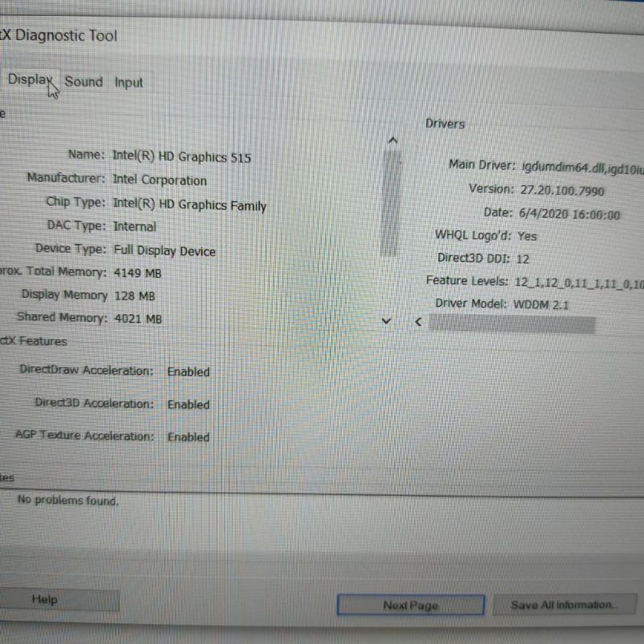Select 'Full Display Device' device type text
The height and width of the screenshot is (644, 644).
click(164, 250)
